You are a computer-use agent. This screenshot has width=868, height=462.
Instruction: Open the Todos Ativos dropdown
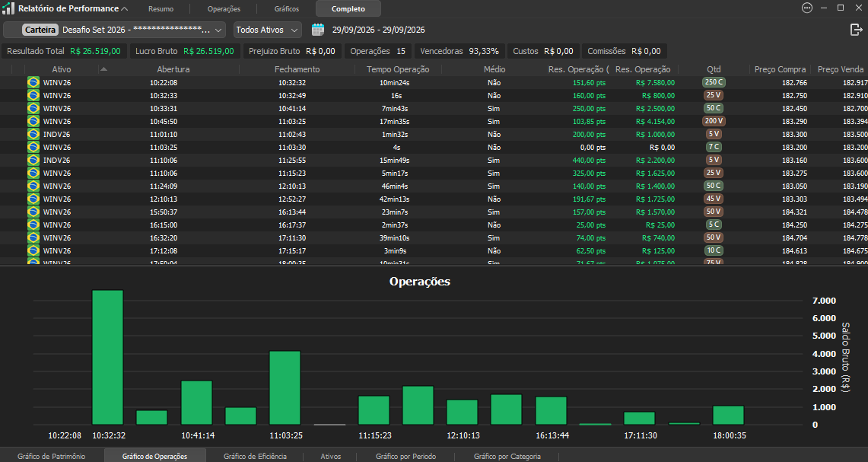coord(267,30)
